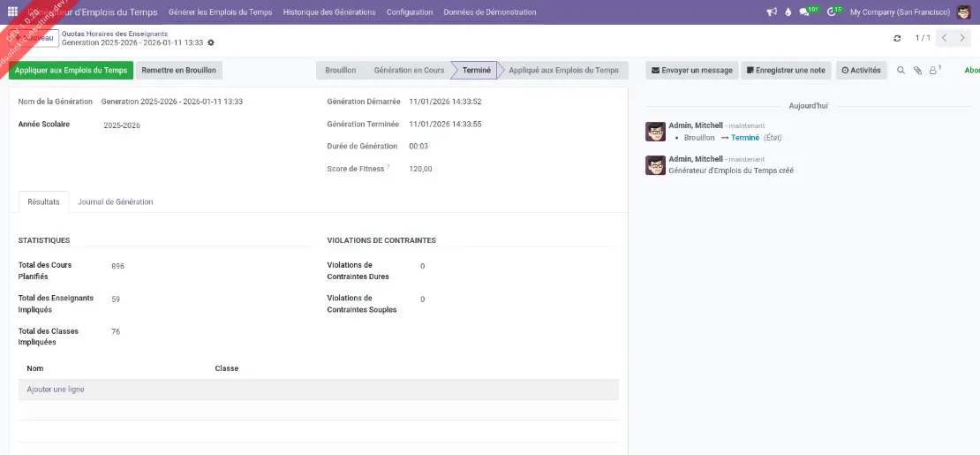Click Appliquer aux Emplois du Temps button
The height and width of the screenshot is (455, 980).
point(71,71)
